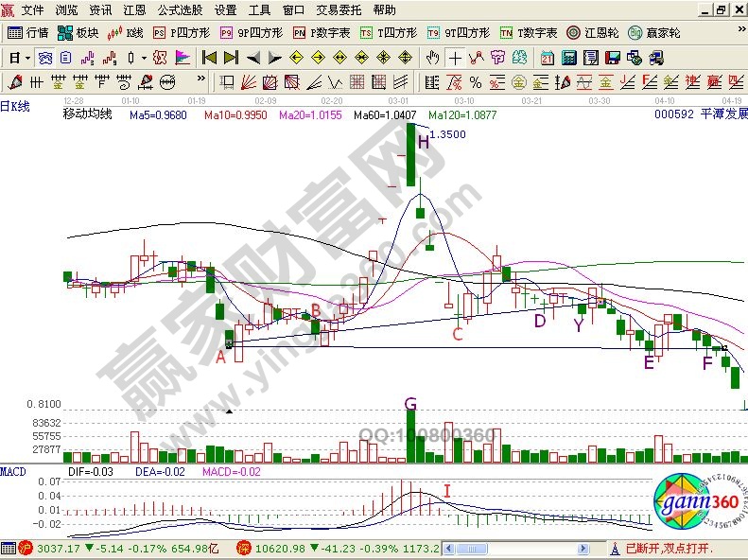
Task: Select the hand pan tool
Action: click(x=432, y=58)
